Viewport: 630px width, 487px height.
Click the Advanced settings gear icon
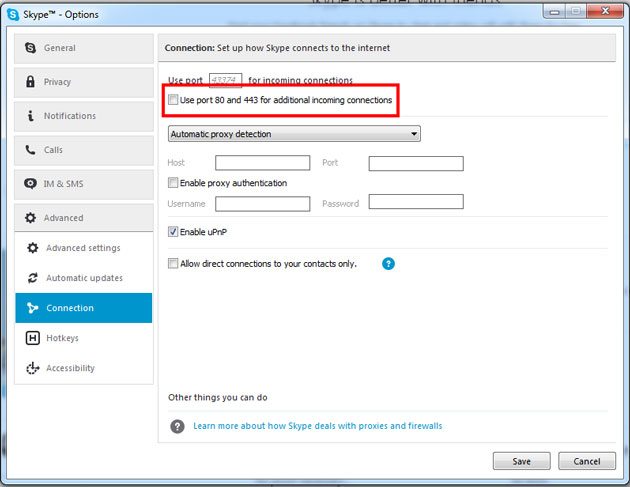click(33, 248)
